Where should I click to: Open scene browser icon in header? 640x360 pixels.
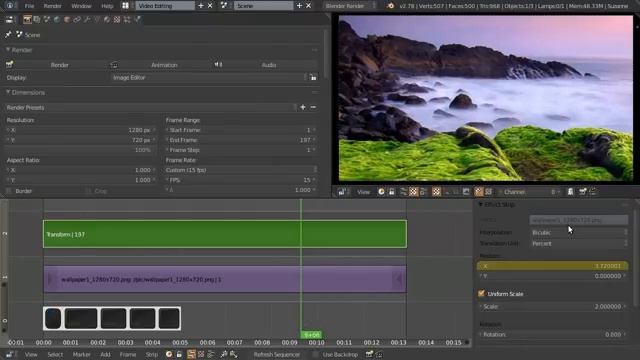(224, 6)
